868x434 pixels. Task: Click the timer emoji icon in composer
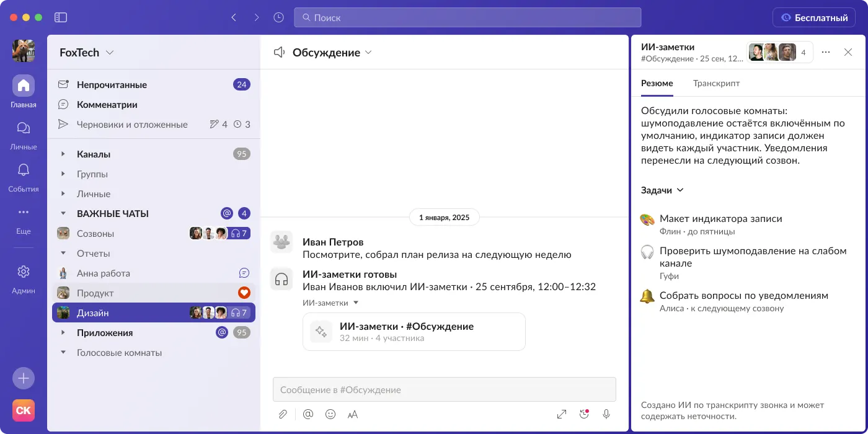click(584, 414)
